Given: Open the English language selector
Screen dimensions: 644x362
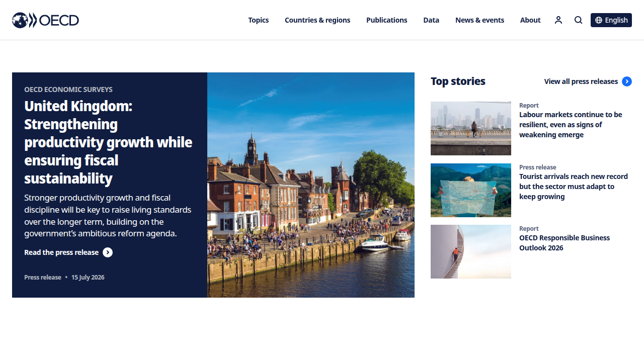Looking at the screenshot, I should coord(611,20).
